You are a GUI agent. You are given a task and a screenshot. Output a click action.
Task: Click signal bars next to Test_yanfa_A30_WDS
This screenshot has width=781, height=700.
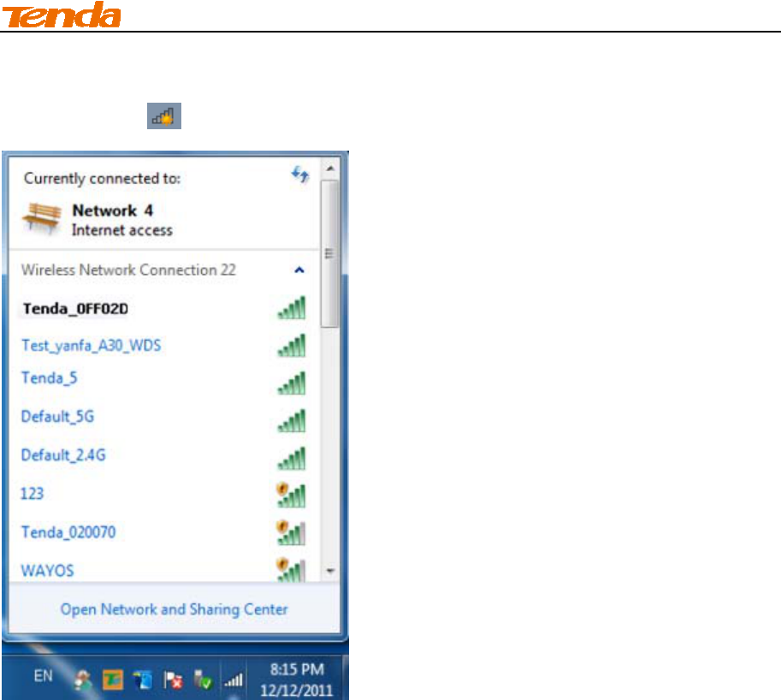point(292,346)
